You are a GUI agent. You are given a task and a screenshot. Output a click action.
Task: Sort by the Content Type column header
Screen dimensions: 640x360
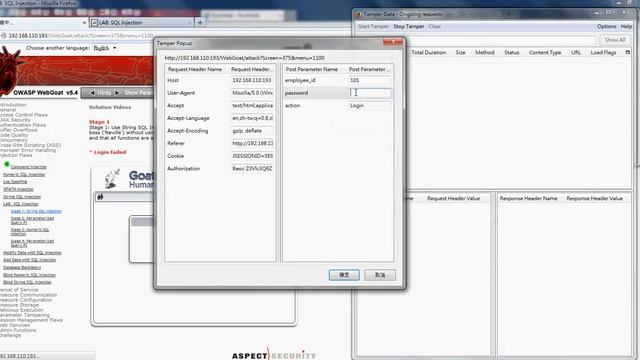coord(545,53)
